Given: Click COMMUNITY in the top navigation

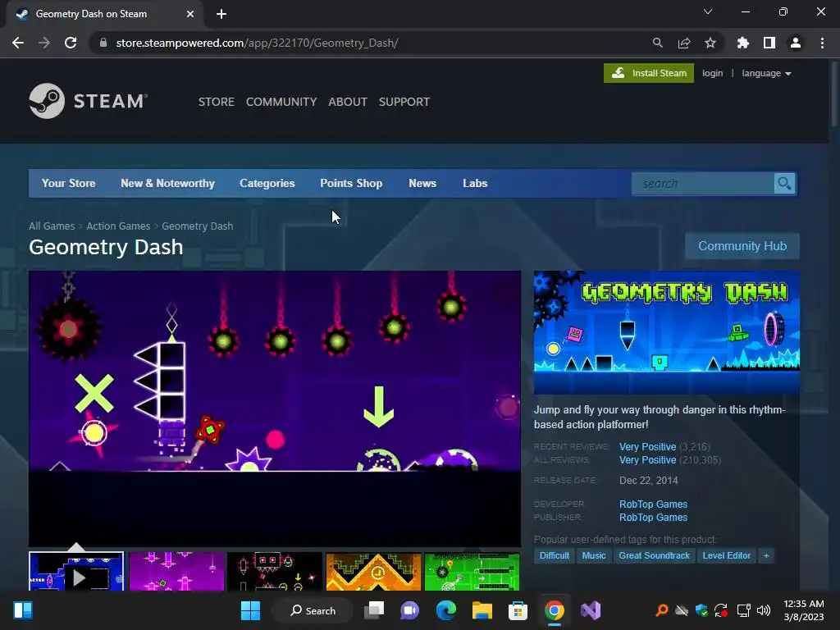Looking at the screenshot, I should point(281,102).
